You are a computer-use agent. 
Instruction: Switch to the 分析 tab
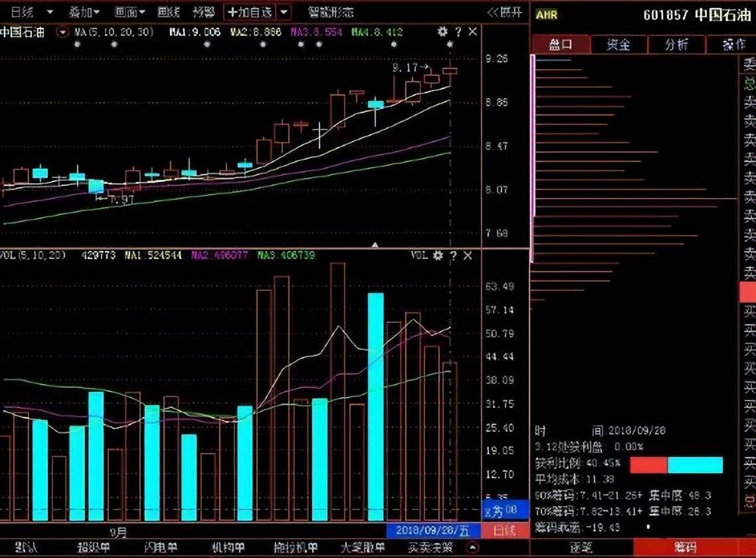676,45
